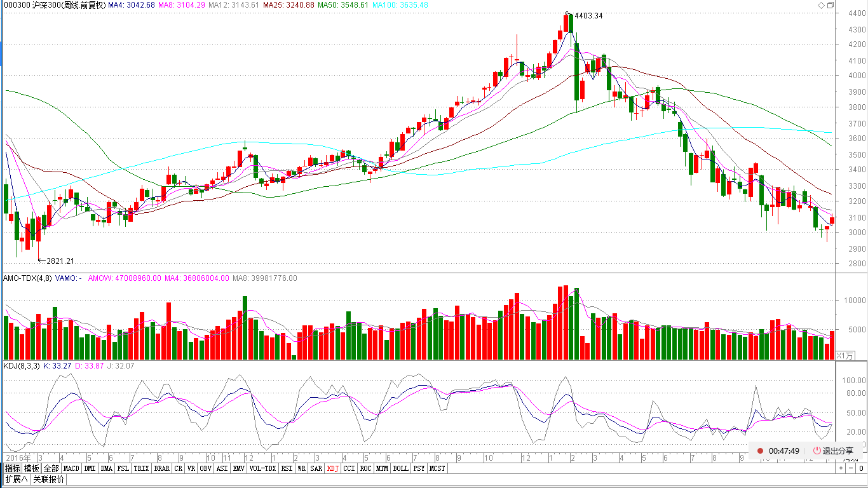Click the MA25: 3240.88 label

pos(288,5)
